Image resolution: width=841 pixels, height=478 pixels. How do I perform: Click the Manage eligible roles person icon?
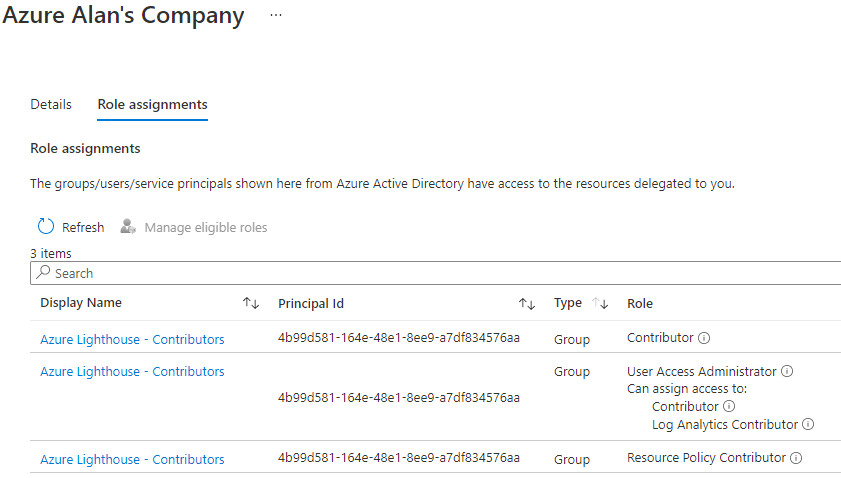[x=128, y=227]
